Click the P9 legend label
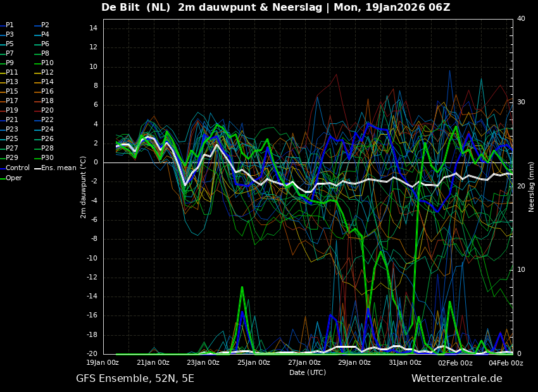 pyautogui.click(x=9, y=63)
